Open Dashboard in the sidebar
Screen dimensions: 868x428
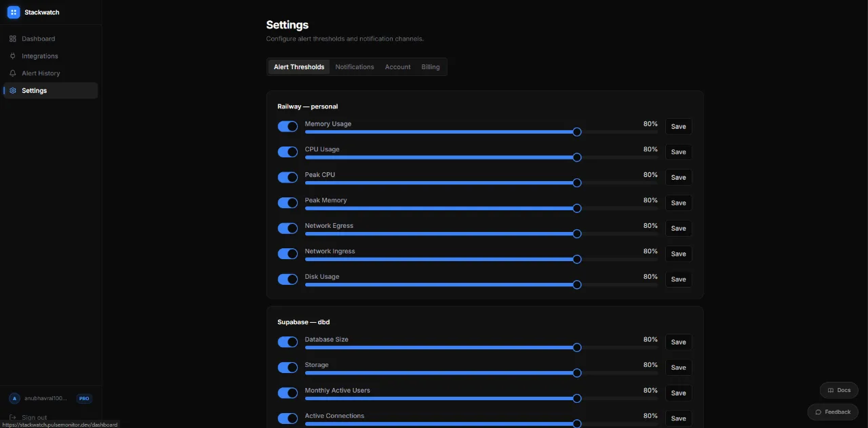tap(51, 39)
